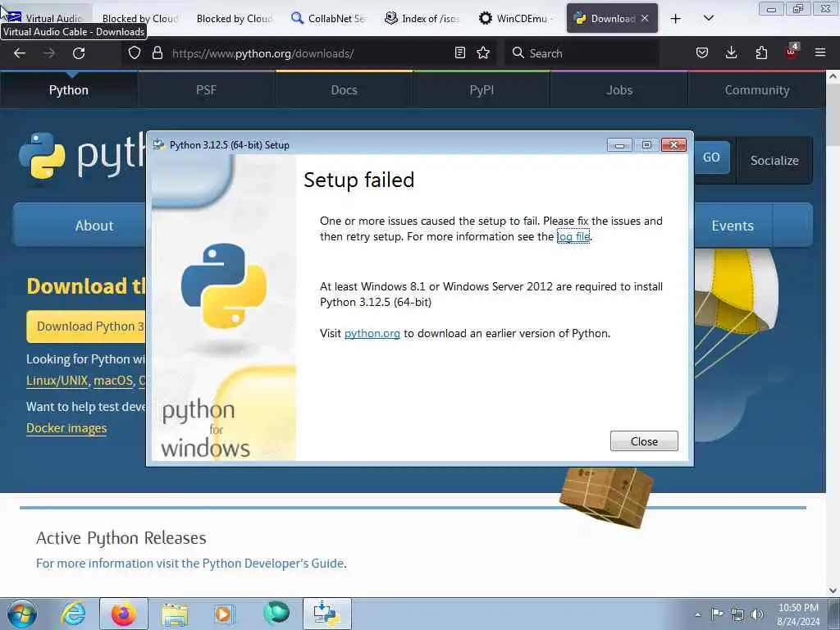The height and width of the screenshot is (630, 840).
Task: Open the Action Center flag icon
Action: tap(717, 614)
